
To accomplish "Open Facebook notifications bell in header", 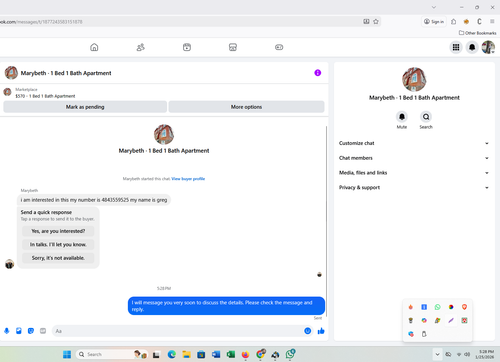I will pos(472,47).
